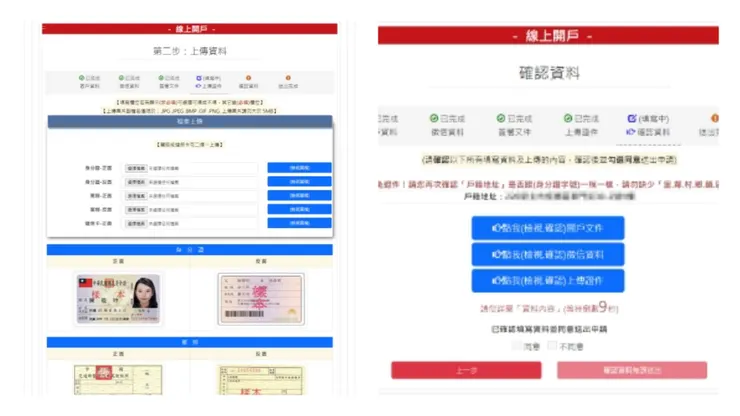Click the green check icon above 徵信資料 in right panel
This screenshot has height=416, width=740.
[x=434, y=118]
